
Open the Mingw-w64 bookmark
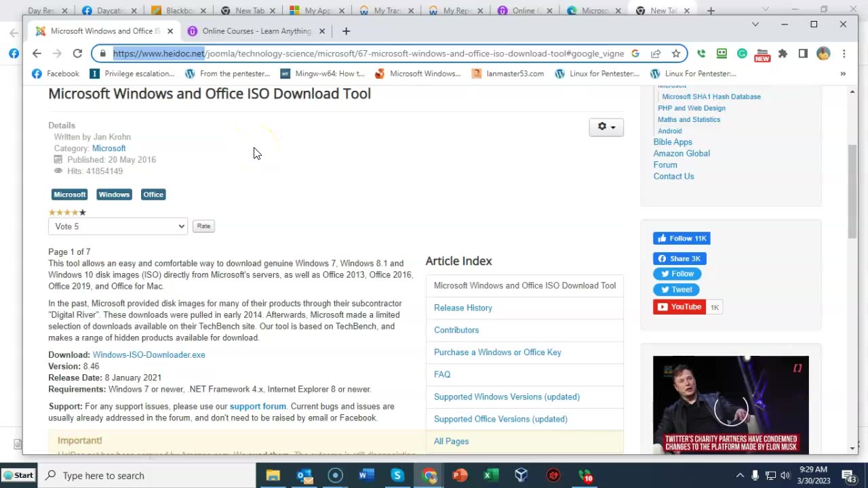pos(323,73)
